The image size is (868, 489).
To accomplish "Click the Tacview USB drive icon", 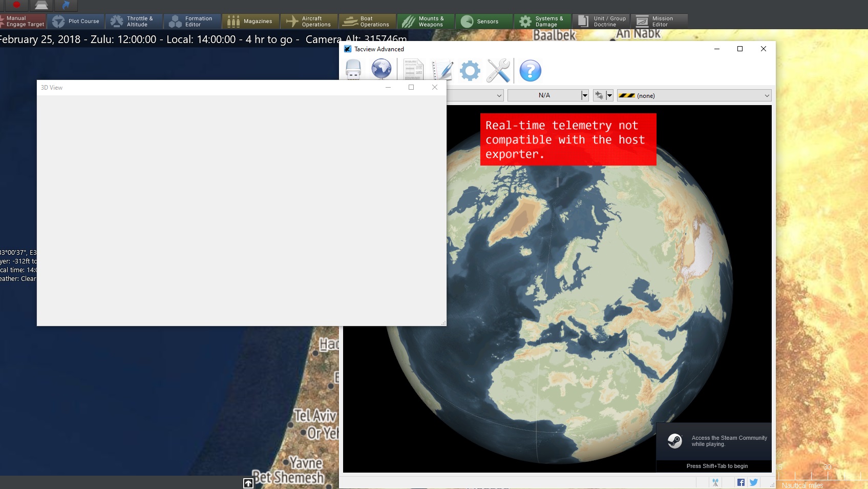I will click(353, 70).
